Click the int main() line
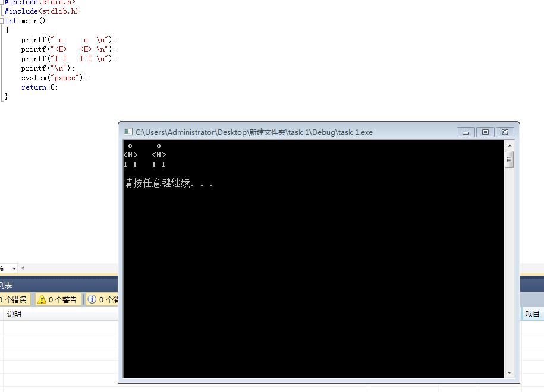The image size is (544, 392). pos(25,21)
